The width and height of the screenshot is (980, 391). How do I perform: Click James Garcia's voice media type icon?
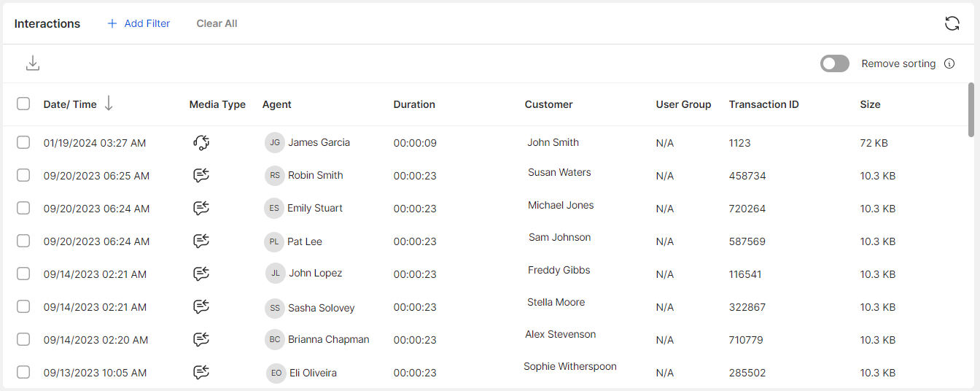pos(201,142)
